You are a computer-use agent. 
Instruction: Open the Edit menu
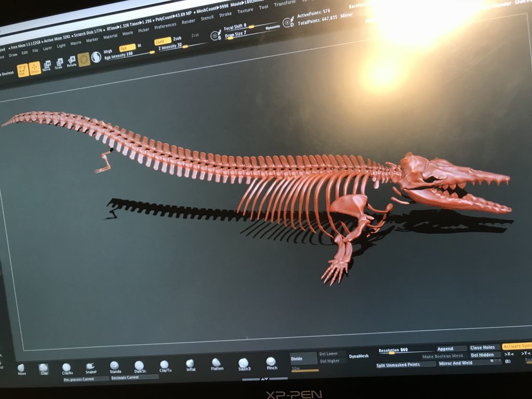tap(25, 53)
